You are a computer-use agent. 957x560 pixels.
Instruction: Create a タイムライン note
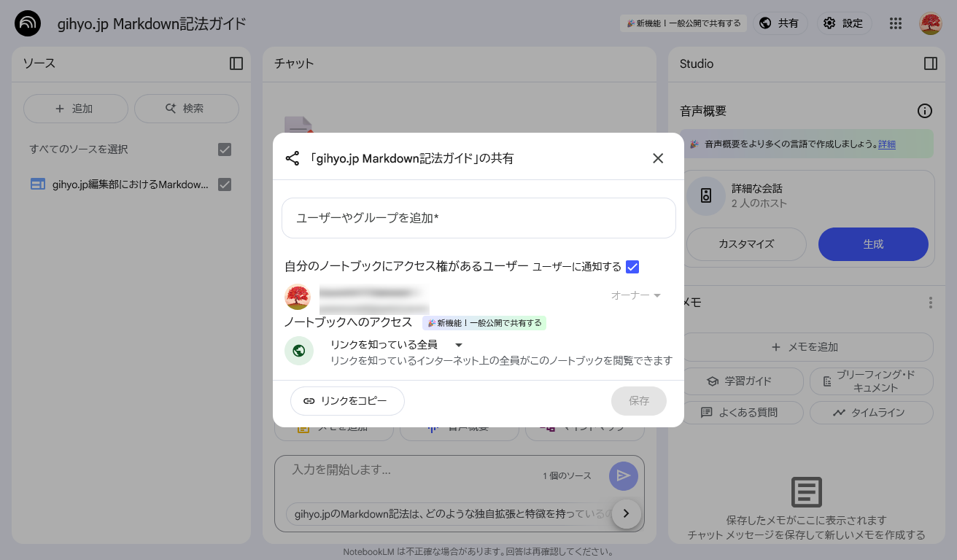872,413
